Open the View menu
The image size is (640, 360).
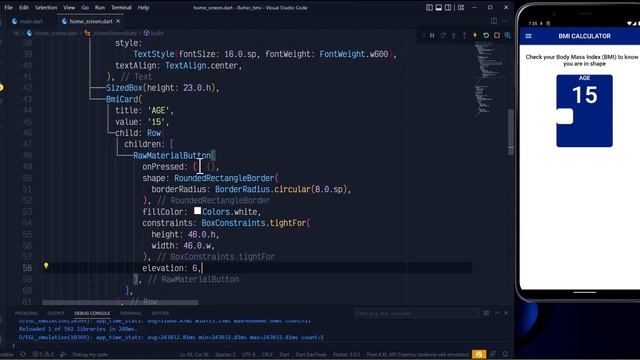click(x=69, y=7)
